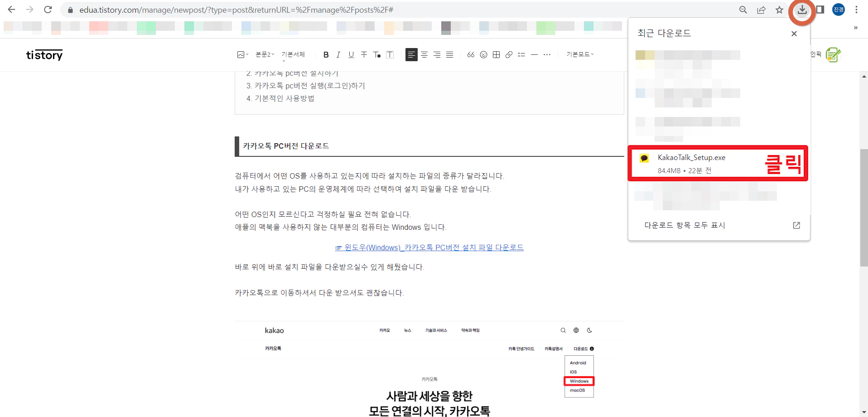Click the browser forward arrow

[30, 10]
